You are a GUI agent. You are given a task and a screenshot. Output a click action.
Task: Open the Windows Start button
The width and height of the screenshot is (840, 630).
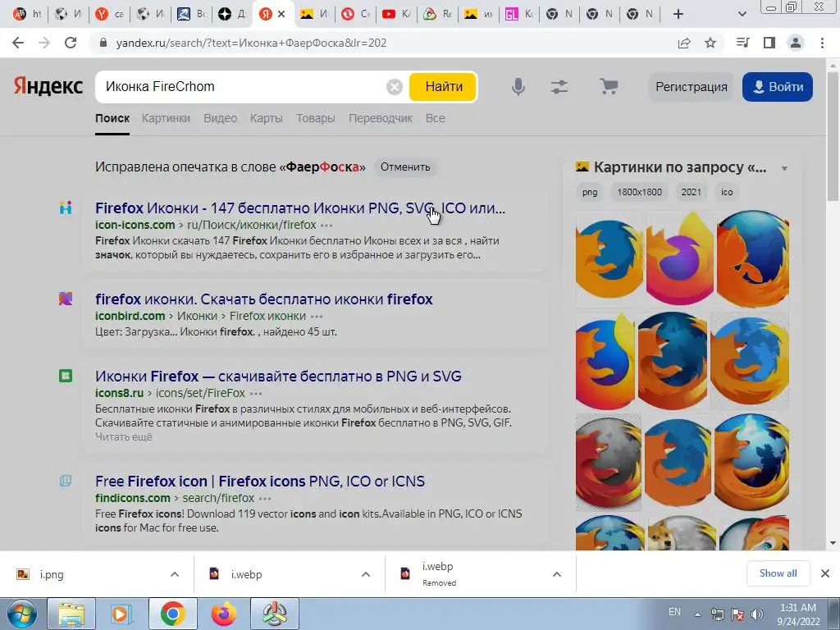(x=21, y=614)
